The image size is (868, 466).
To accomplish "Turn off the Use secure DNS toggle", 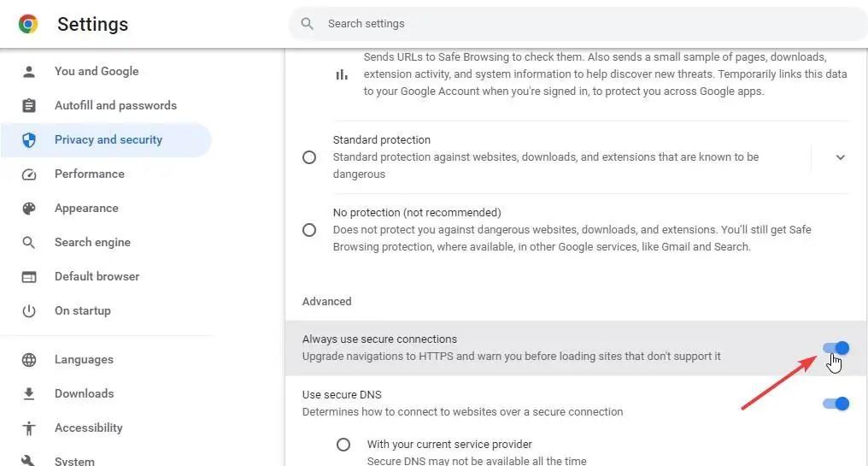I will tap(836, 404).
